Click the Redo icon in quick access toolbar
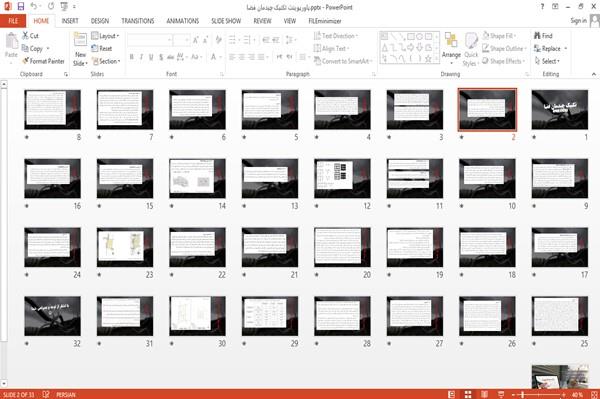Image resolution: width=600 pixels, height=399 pixels. tap(51, 6)
